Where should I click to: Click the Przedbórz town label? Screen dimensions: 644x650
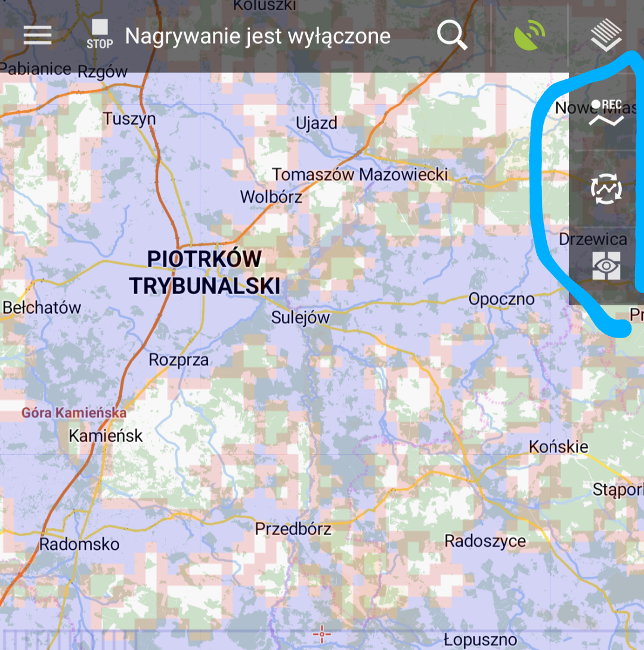pos(293,528)
